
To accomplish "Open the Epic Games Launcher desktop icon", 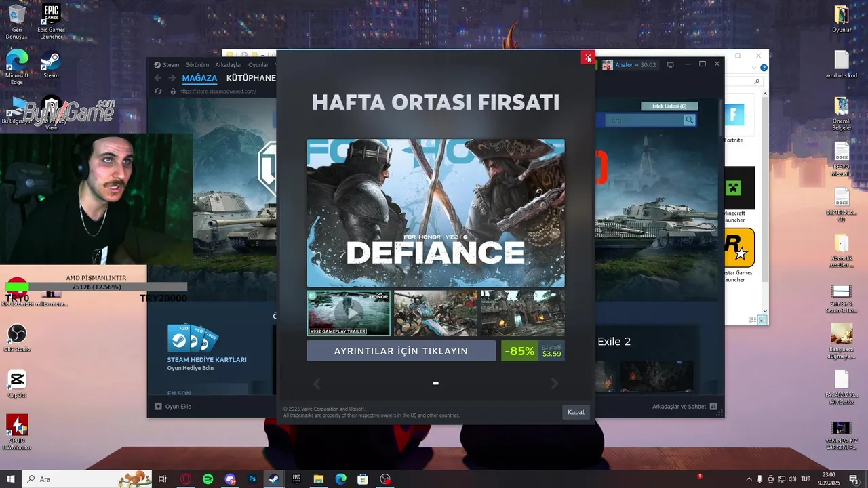I will [51, 21].
